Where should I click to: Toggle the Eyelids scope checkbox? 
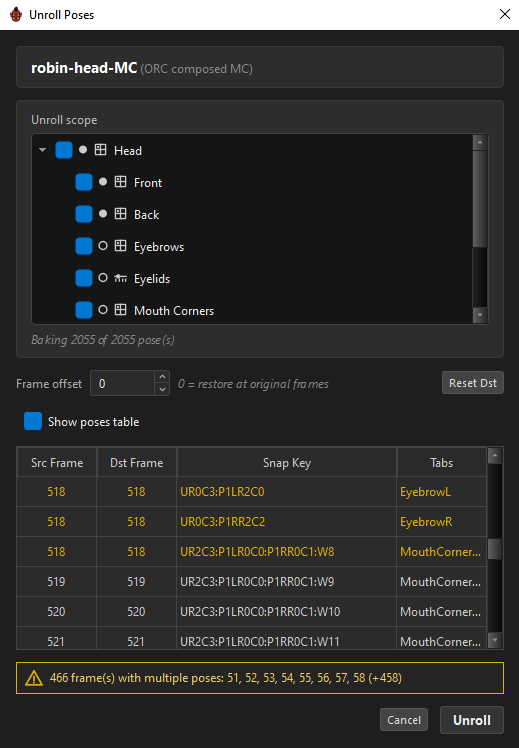pos(84,278)
